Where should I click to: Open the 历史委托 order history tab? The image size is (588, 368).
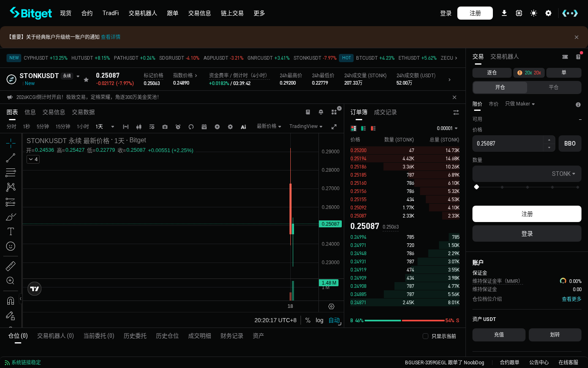(135, 336)
